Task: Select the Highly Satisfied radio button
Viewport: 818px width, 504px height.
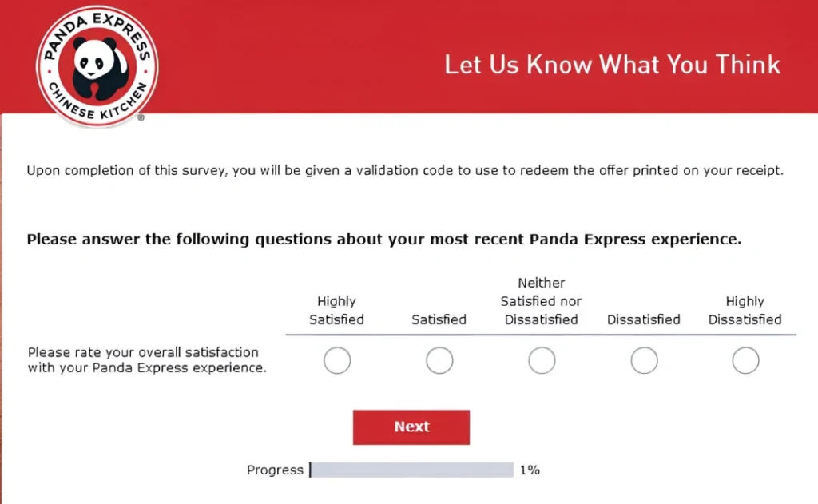Action: click(x=337, y=361)
